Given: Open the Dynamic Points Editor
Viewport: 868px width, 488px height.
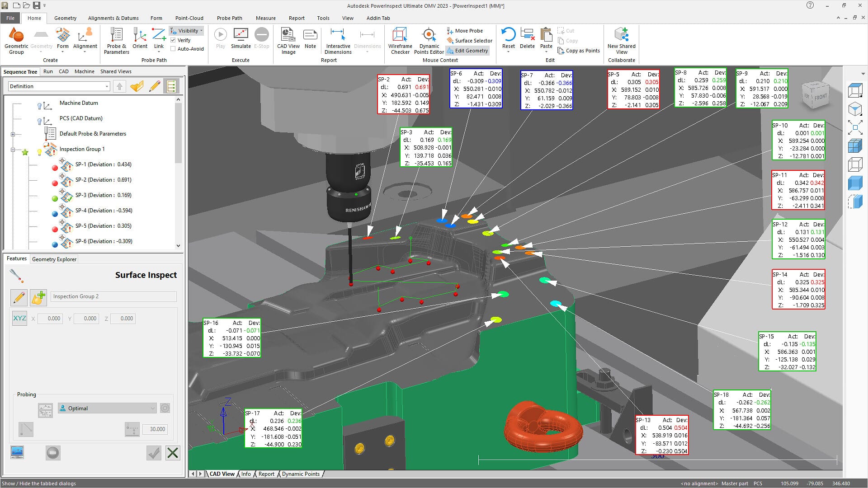Looking at the screenshot, I should coord(429,40).
